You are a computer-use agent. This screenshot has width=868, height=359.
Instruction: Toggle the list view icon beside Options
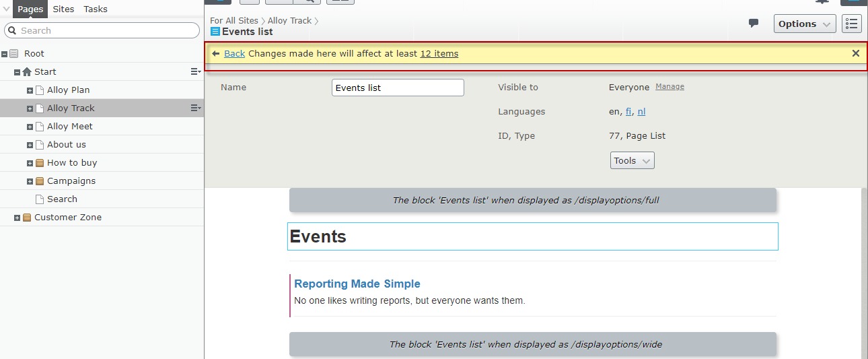(x=852, y=24)
